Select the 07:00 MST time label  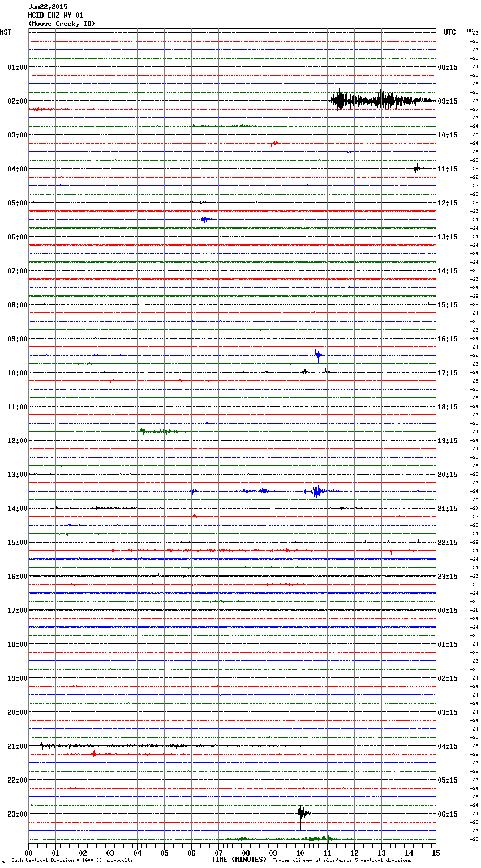point(17,271)
